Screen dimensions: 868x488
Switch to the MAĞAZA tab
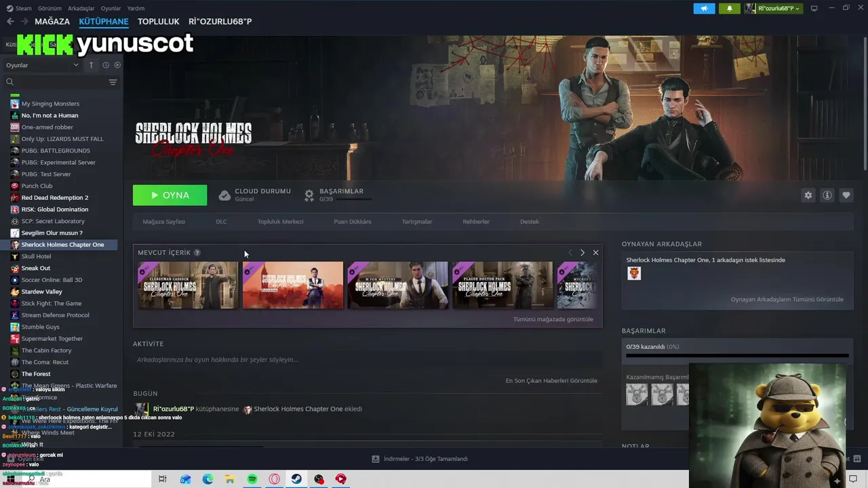coord(52,21)
